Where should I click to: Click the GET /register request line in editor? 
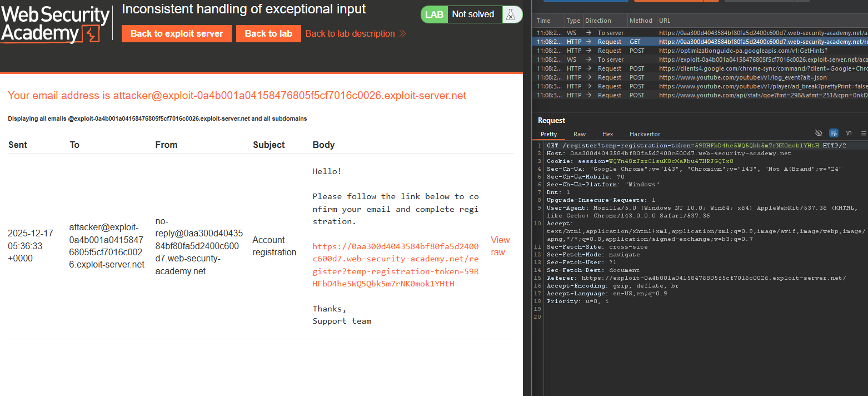coord(696,145)
